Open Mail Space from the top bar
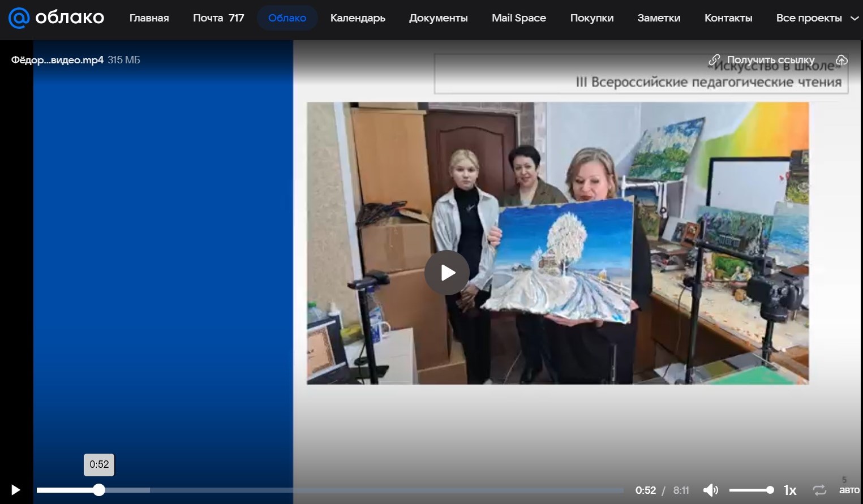Viewport: 863px width, 504px height. click(x=518, y=18)
